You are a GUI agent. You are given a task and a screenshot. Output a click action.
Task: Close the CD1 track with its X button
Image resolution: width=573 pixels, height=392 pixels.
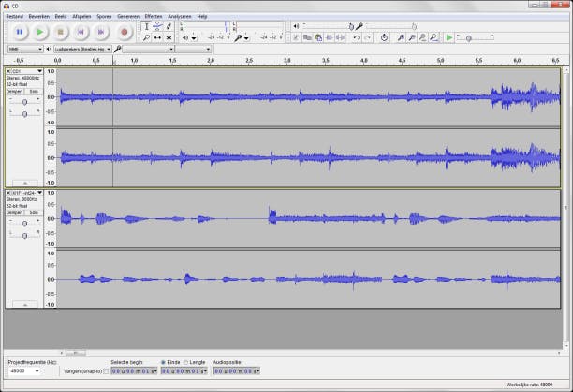tap(8, 71)
